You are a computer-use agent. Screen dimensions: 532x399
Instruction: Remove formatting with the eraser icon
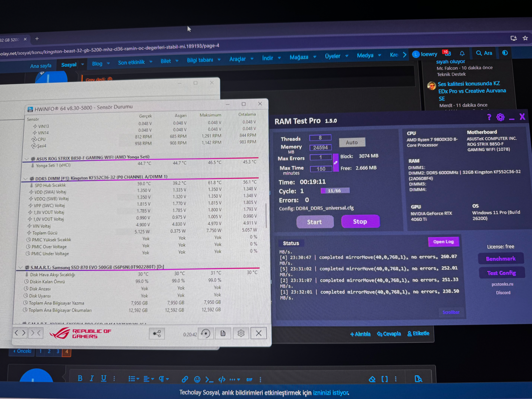click(372, 379)
